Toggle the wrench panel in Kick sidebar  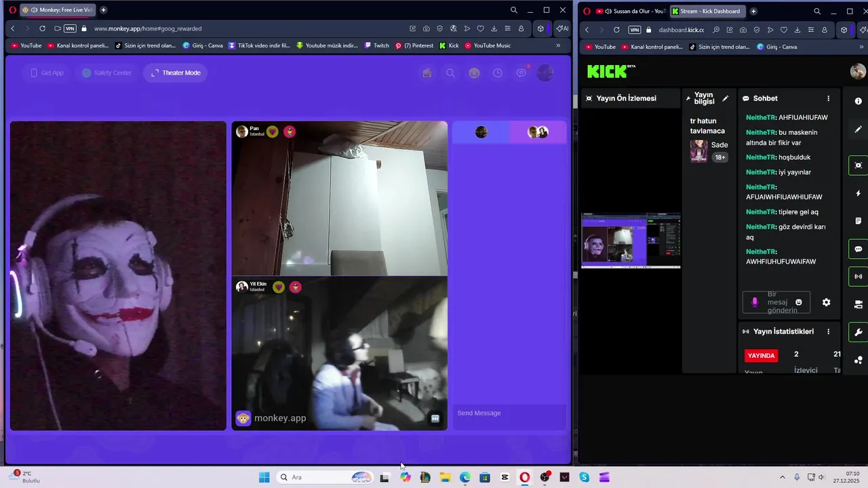click(x=858, y=332)
